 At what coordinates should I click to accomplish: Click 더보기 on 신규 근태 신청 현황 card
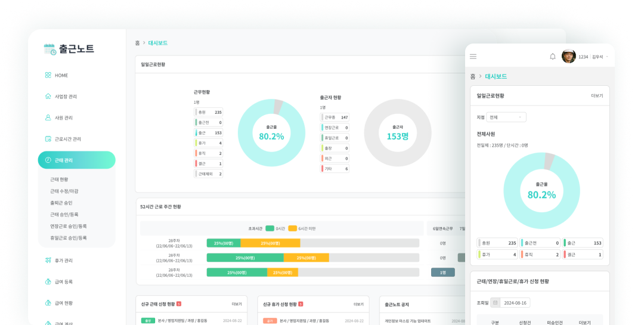237,304
